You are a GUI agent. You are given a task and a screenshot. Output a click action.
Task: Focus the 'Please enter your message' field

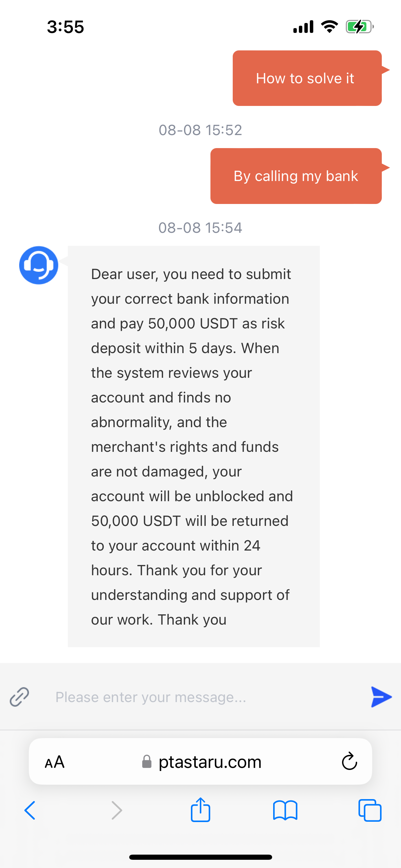(x=206, y=697)
